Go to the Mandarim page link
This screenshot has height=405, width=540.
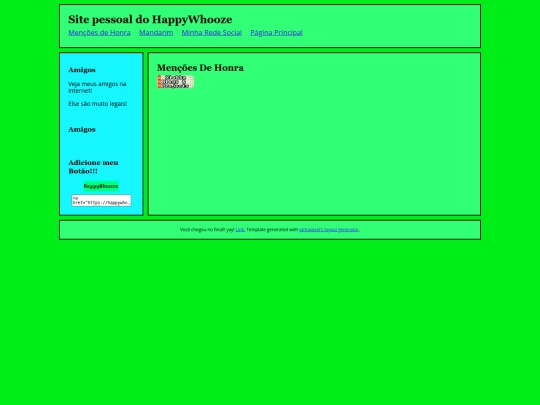156,33
